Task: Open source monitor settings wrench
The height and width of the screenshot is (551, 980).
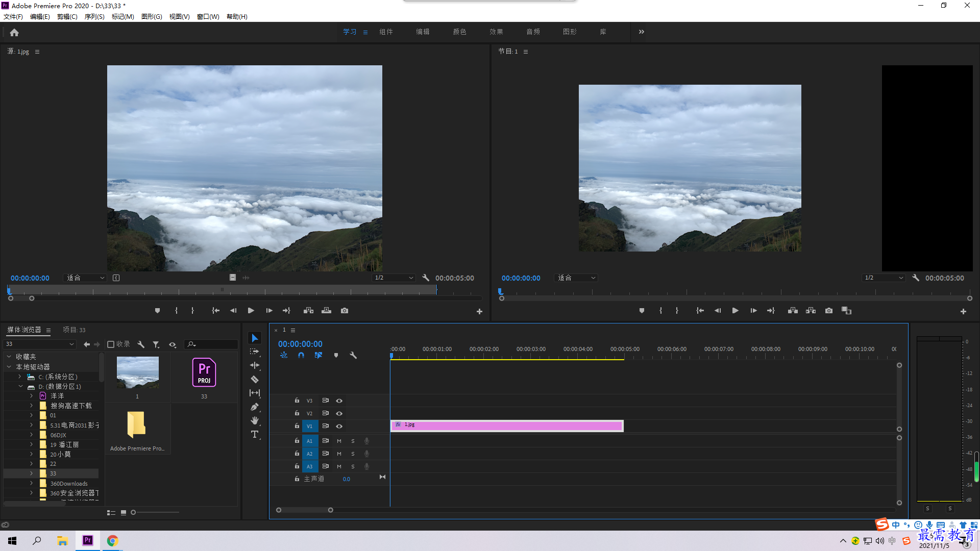Action: (x=426, y=278)
